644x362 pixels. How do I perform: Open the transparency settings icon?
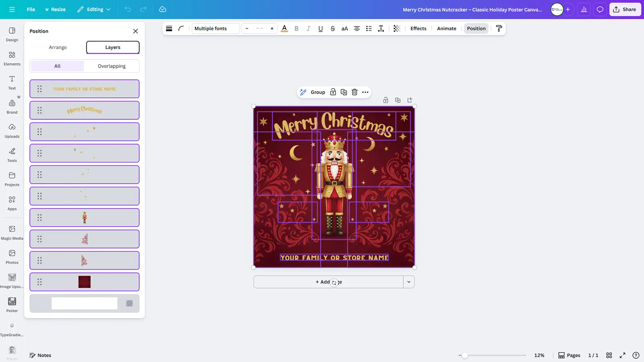397,28
